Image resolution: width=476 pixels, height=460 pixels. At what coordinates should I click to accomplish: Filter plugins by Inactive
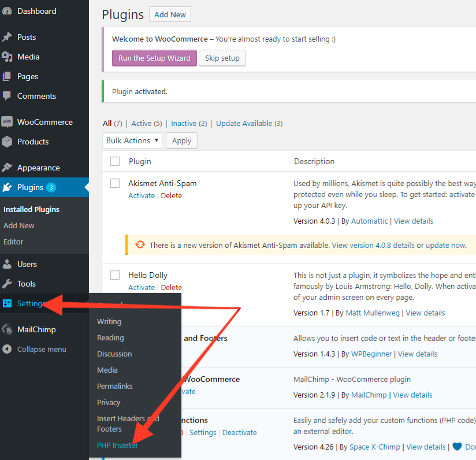(184, 123)
